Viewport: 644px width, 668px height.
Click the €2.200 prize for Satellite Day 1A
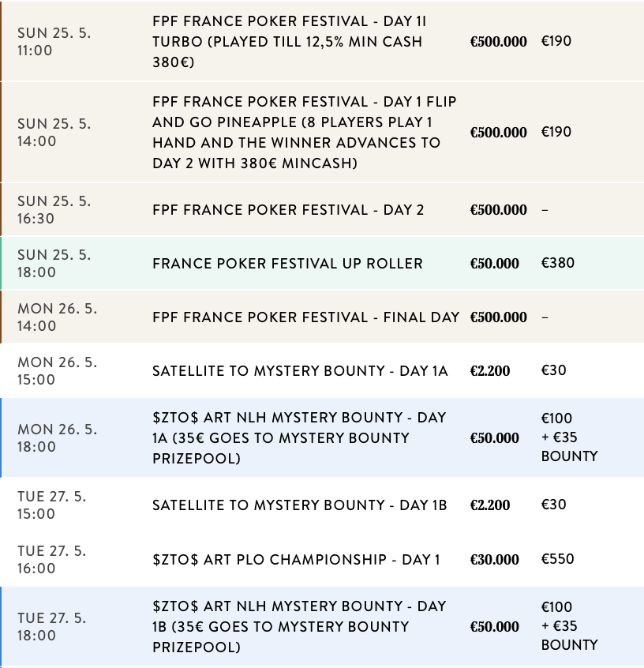(490, 371)
